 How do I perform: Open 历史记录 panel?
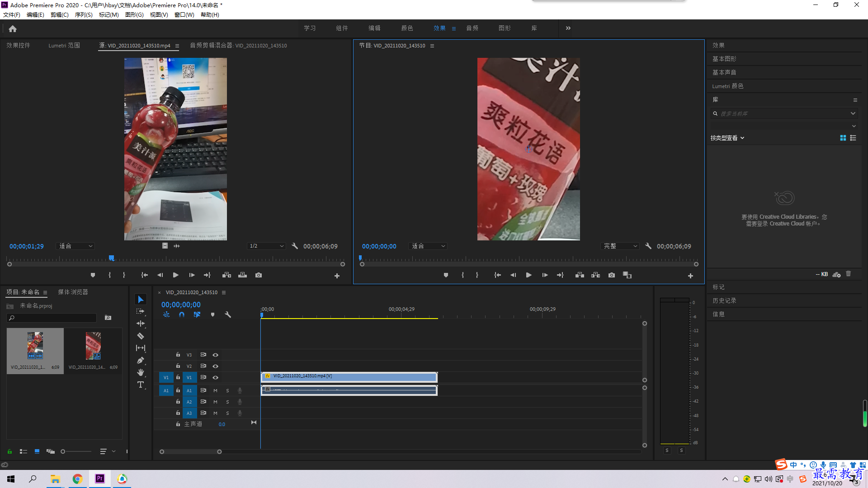[x=724, y=300]
